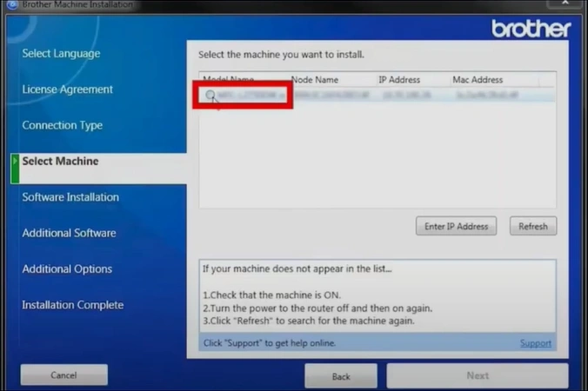Go Back to the previous installer step

pos(341,376)
